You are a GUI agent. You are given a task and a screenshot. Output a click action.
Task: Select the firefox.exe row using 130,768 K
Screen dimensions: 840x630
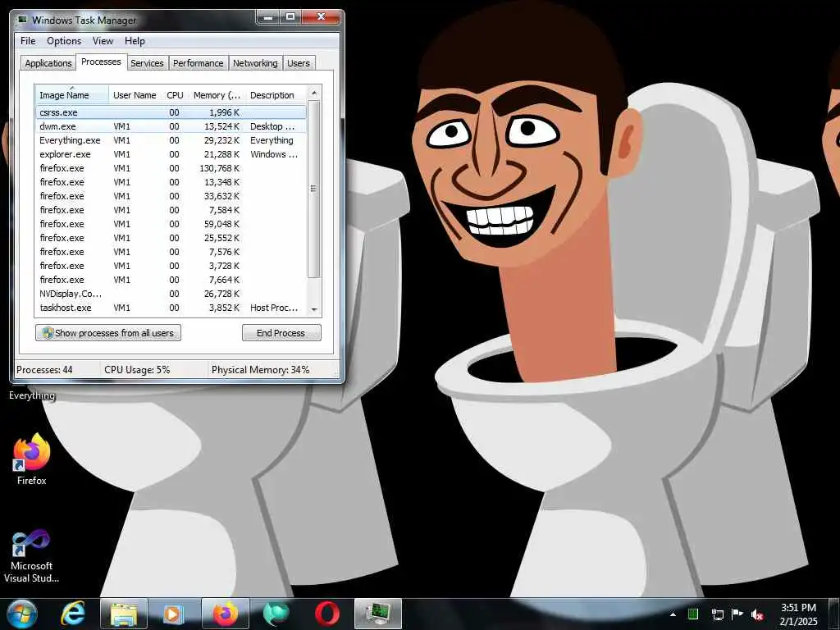click(171, 168)
